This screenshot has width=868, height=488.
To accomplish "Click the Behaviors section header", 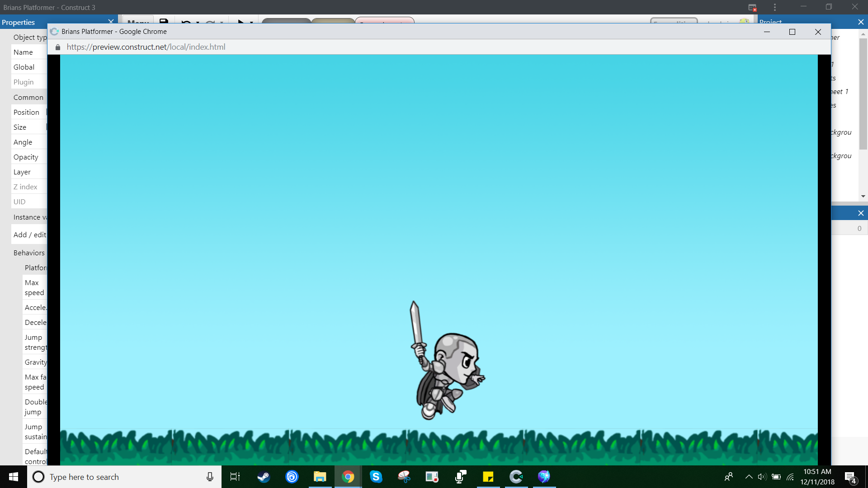I will (x=29, y=253).
